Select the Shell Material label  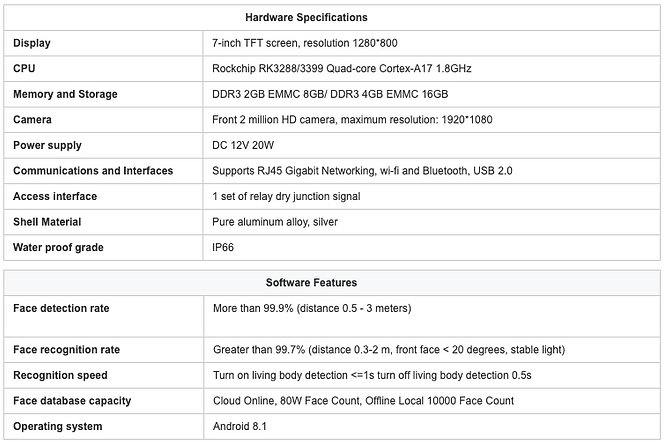[x=47, y=222]
